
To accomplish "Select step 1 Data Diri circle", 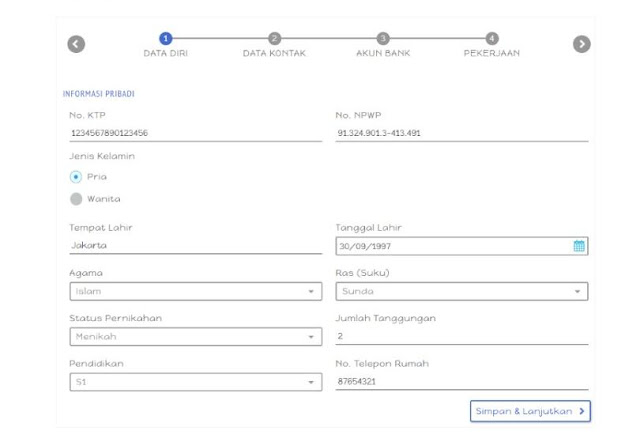I will click(x=166, y=38).
